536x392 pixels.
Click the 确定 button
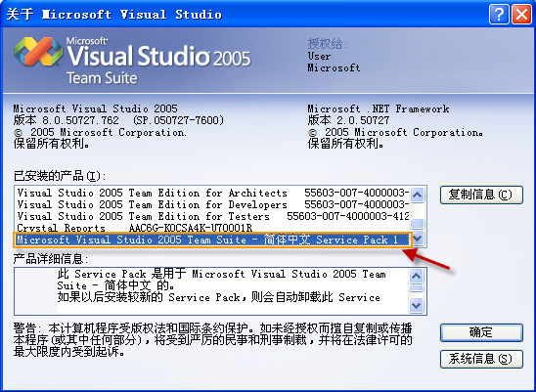click(x=481, y=332)
